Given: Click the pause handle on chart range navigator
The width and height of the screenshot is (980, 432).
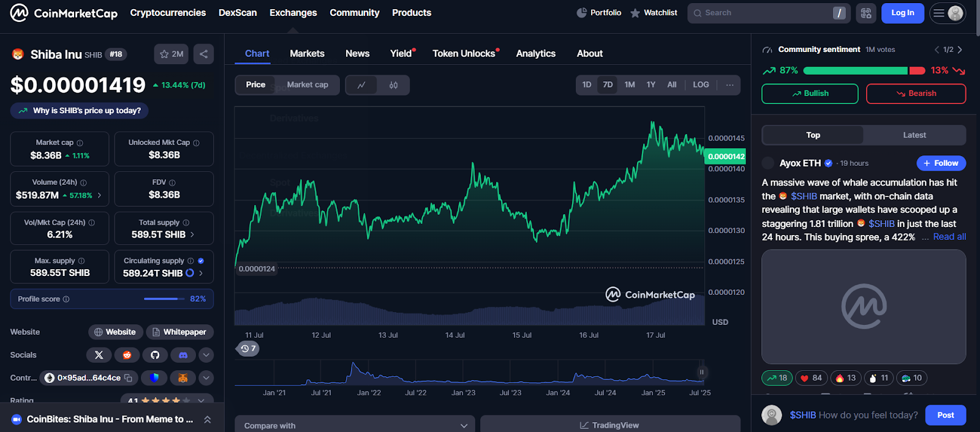Looking at the screenshot, I should click(x=702, y=372).
